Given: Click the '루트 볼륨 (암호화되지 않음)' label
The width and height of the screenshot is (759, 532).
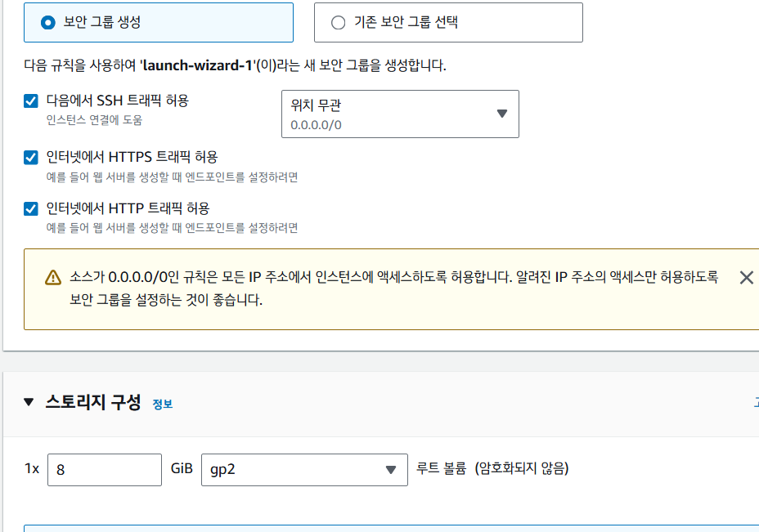Looking at the screenshot, I should pyautogui.click(x=492, y=469).
